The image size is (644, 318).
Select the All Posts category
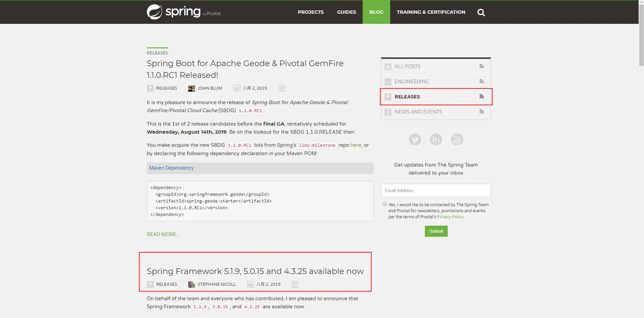tap(407, 66)
